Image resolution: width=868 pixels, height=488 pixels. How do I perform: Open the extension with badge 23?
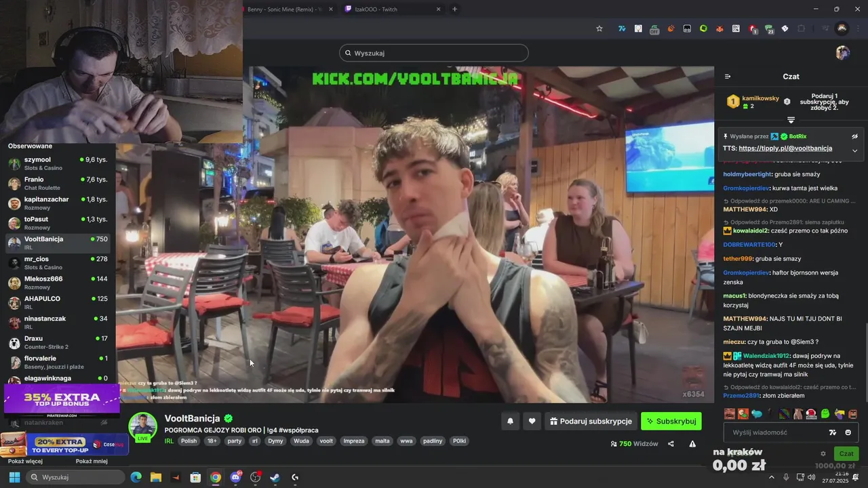(769, 29)
